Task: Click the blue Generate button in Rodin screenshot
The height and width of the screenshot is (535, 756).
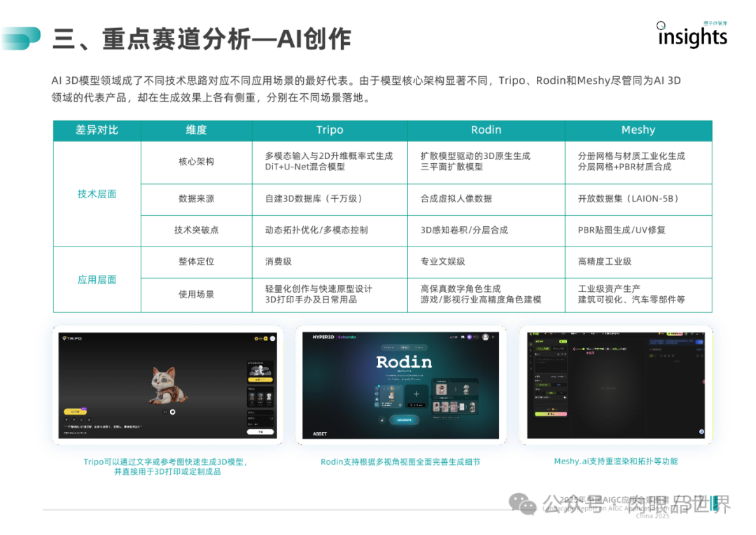Action: click(404, 419)
